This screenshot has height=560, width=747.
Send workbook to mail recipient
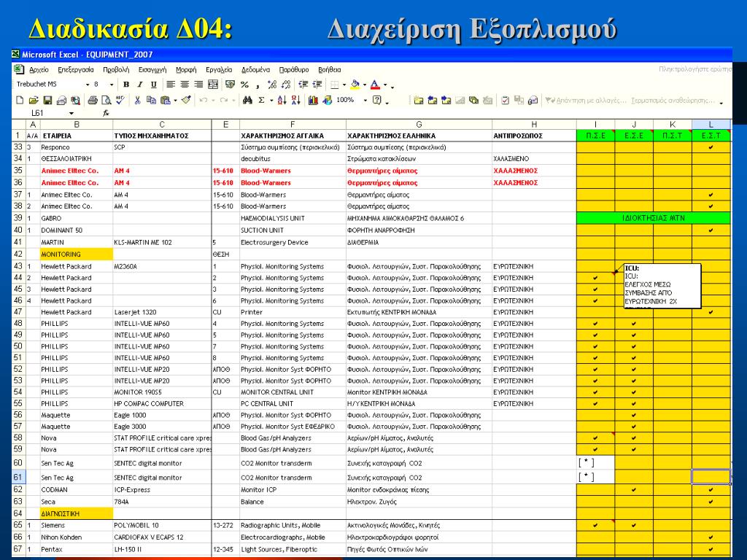point(533,100)
